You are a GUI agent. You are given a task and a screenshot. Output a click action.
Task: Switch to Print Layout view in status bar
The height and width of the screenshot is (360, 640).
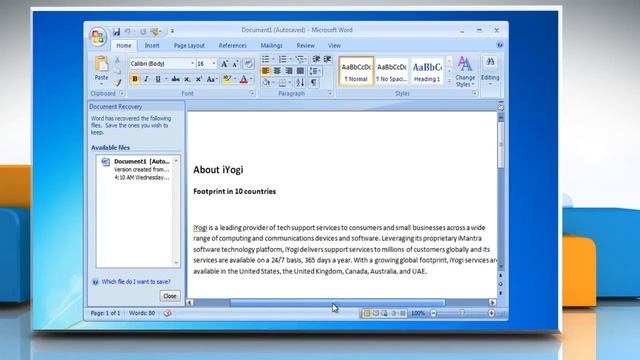coord(366,313)
